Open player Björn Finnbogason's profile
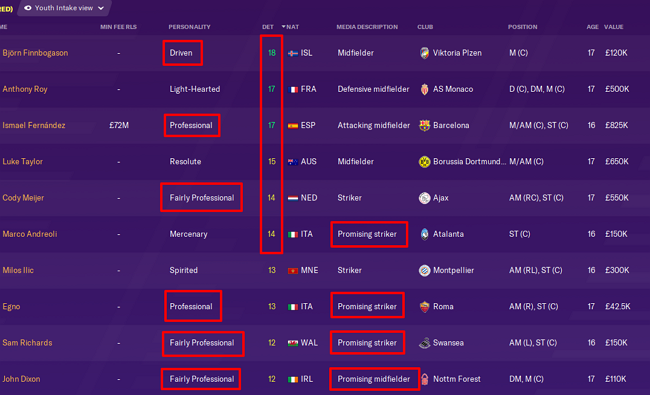 click(35, 53)
